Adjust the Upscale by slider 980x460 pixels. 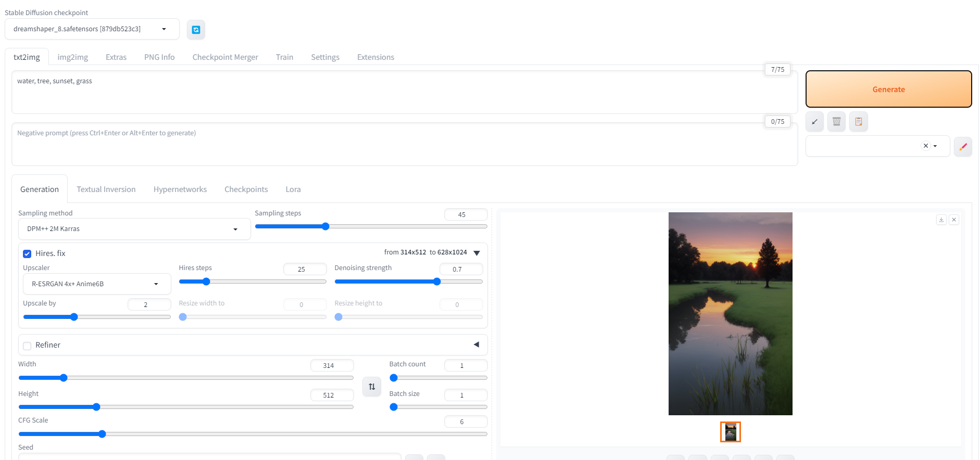(x=97, y=317)
